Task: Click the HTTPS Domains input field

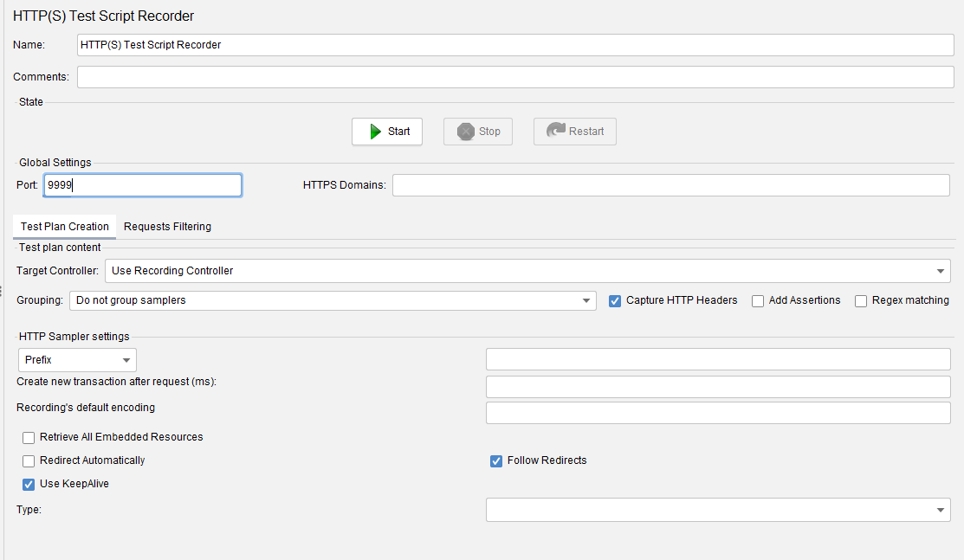Action: pyautogui.click(x=670, y=185)
